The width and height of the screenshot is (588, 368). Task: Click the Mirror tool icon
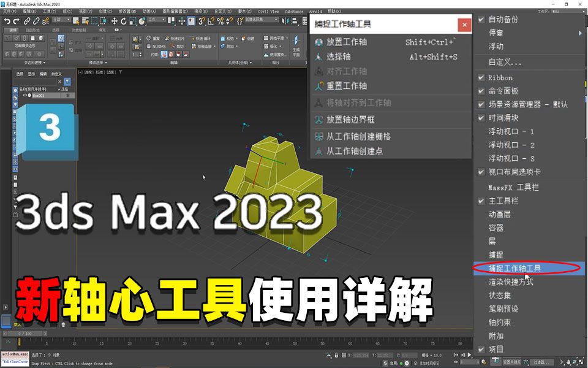(285, 21)
